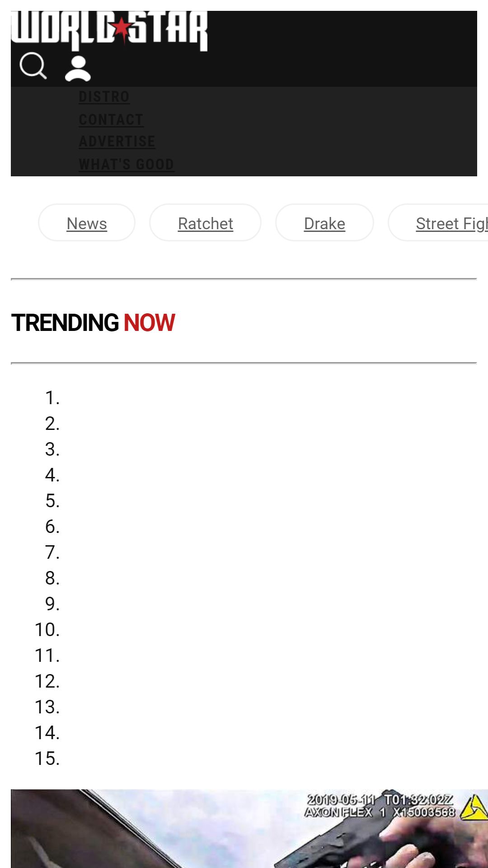This screenshot has height=868, width=488.
Task: Click the bodycam timestamp overlay text
Action: coord(380,806)
